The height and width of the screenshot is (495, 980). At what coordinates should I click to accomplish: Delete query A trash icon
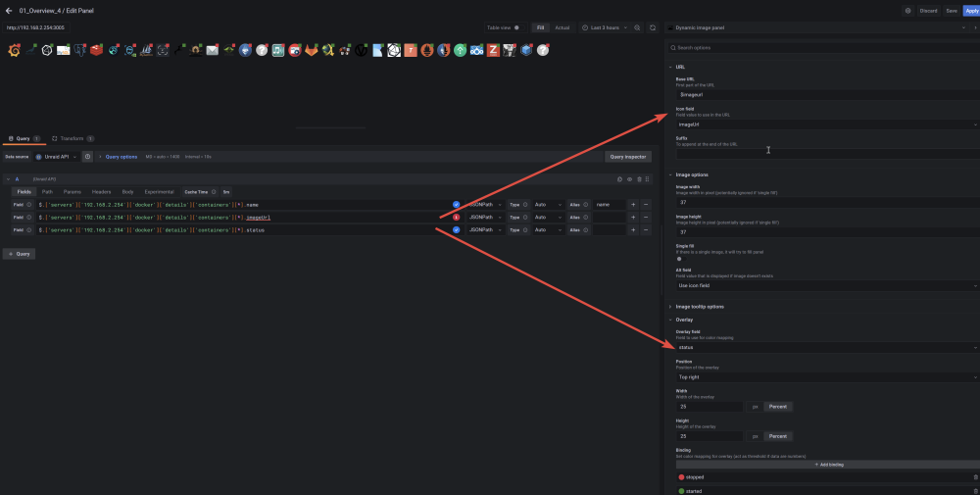click(639, 179)
